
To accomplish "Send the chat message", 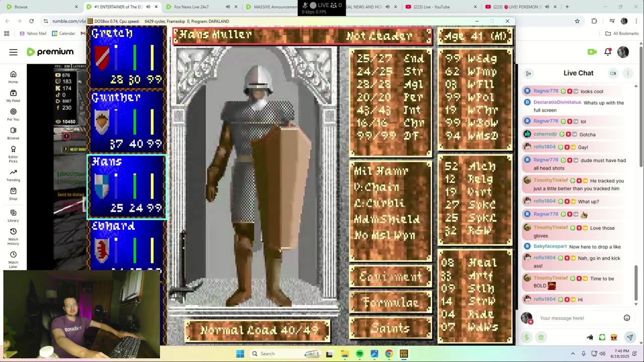I will pos(629,337).
